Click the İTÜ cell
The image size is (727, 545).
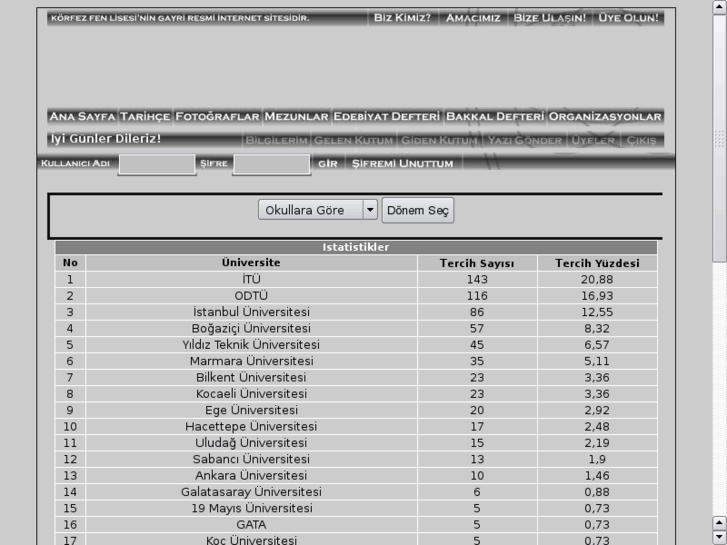coord(251,279)
